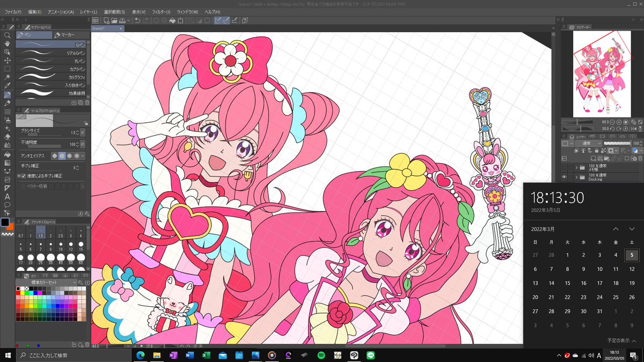Click New document icon in command bar

[106, 20]
